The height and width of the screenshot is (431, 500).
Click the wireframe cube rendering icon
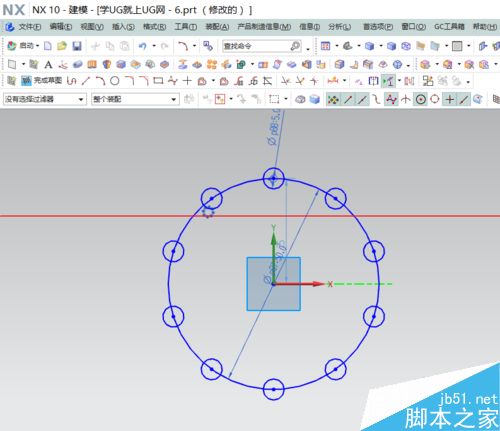point(406,46)
